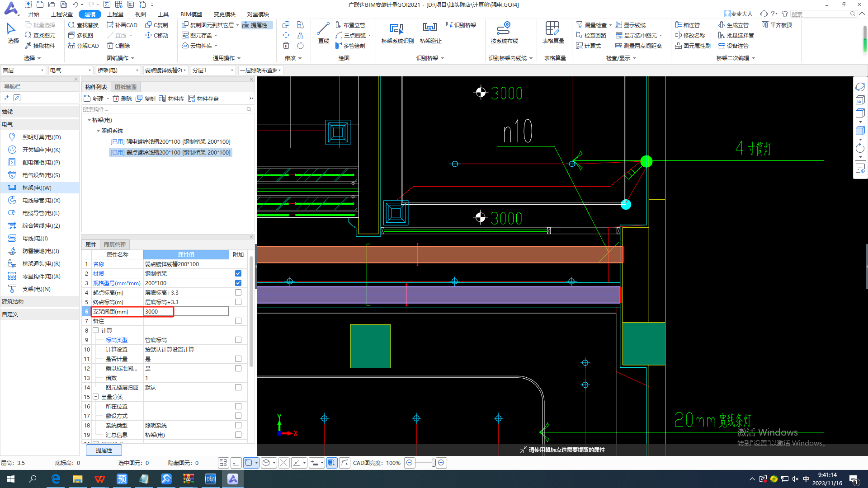Click the 构件存盘 button
The width and height of the screenshot is (868, 488).
(204, 99)
